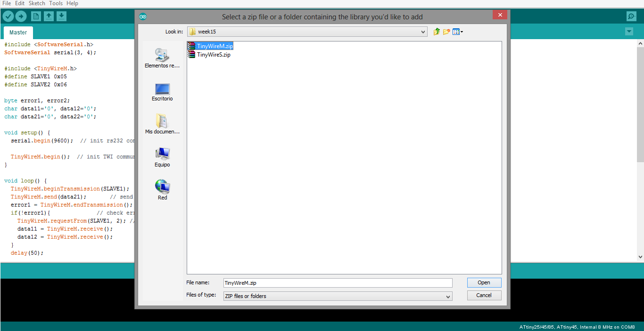Go up one folder level icon
The height and width of the screenshot is (331, 644).
tap(437, 32)
